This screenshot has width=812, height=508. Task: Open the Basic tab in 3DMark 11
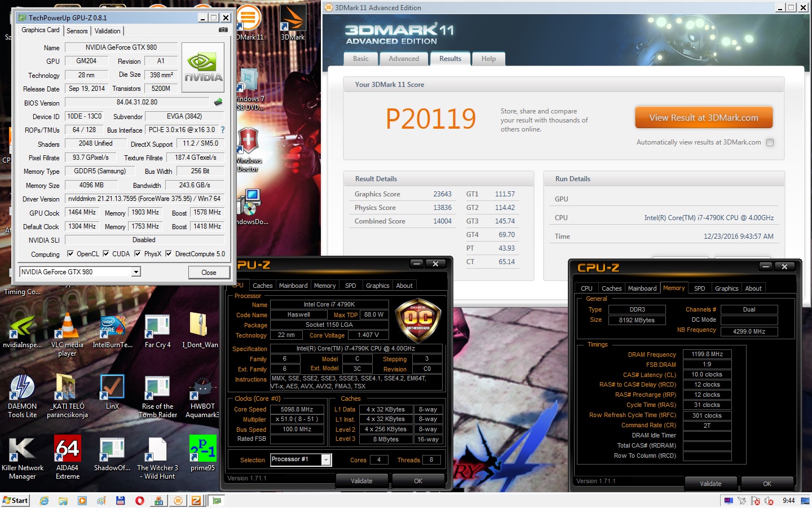click(x=361, y=59)
